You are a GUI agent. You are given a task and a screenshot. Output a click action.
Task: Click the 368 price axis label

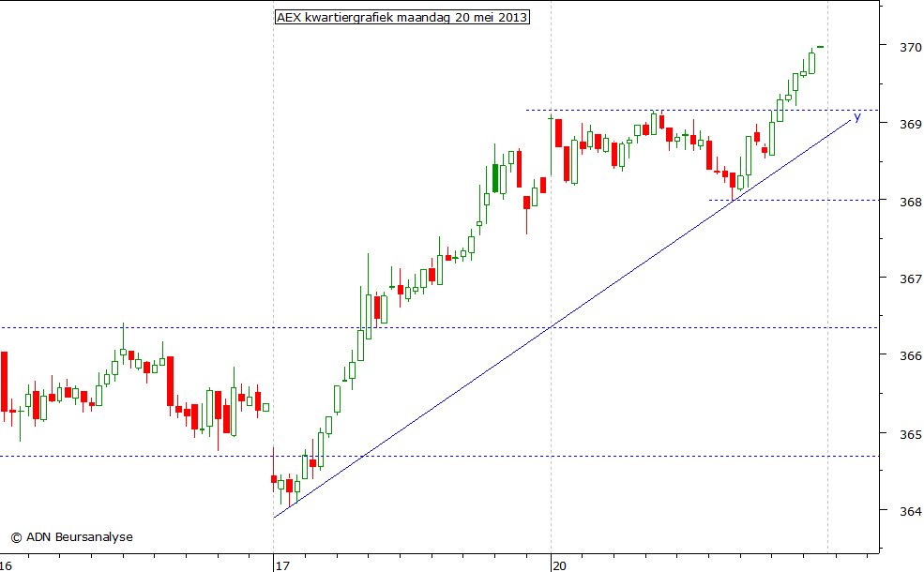coord(911,202)
